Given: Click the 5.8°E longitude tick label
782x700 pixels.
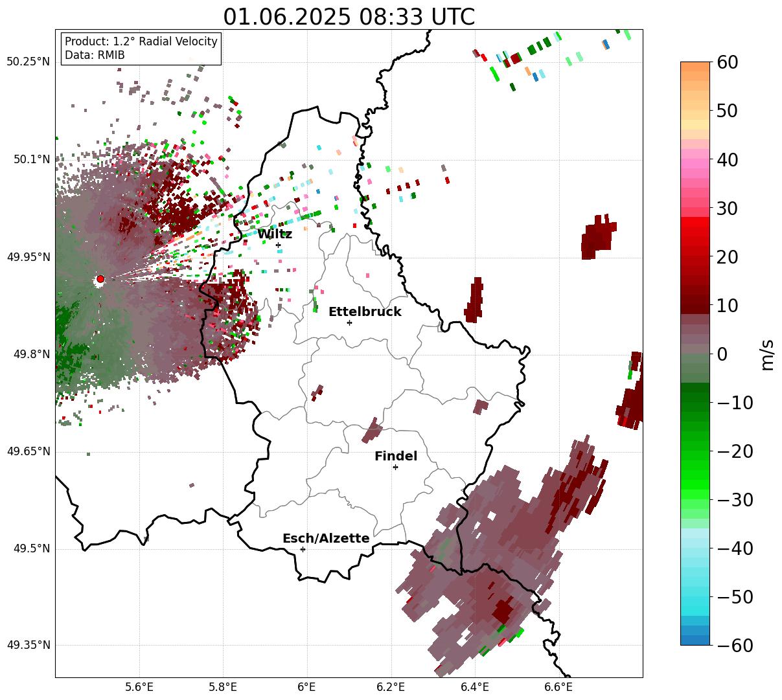Looking at the screenshot, I should point(224,688).
